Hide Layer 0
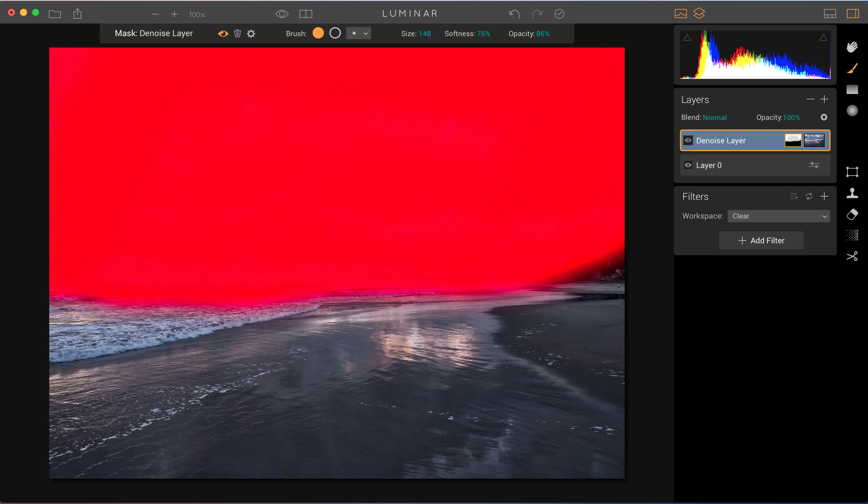Image resolution: width=868 pixels, height=504 pixels. (x=688, y=165)
